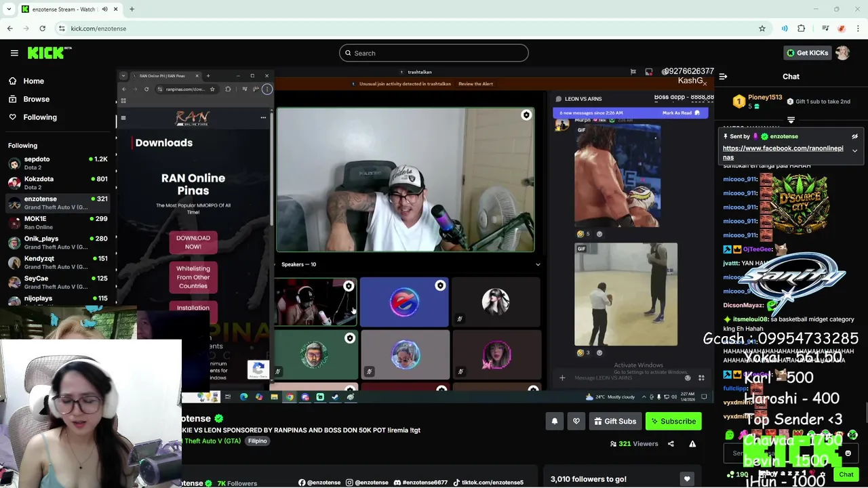Screen dimensions: 868x488
Task: Open sepdoto channel in Following list
Action: point(58,163)
